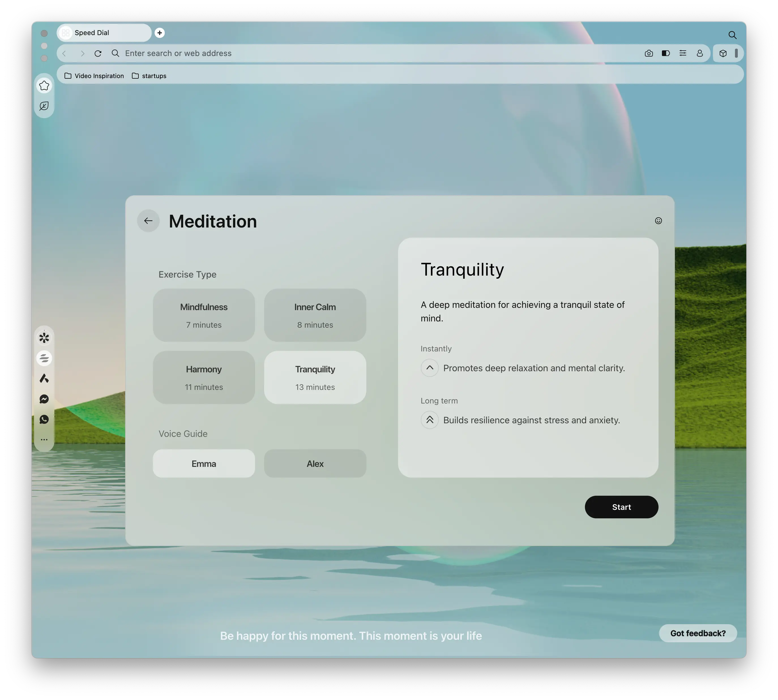Select Harmony 11 minutes exercise
This screenshot has width=778, height=700.
(204, 377)
